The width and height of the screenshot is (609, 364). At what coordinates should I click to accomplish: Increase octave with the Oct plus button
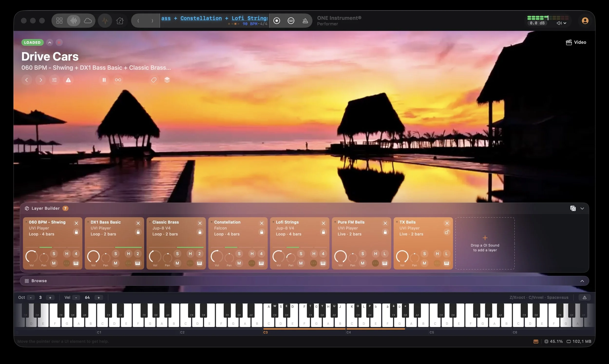50,298
